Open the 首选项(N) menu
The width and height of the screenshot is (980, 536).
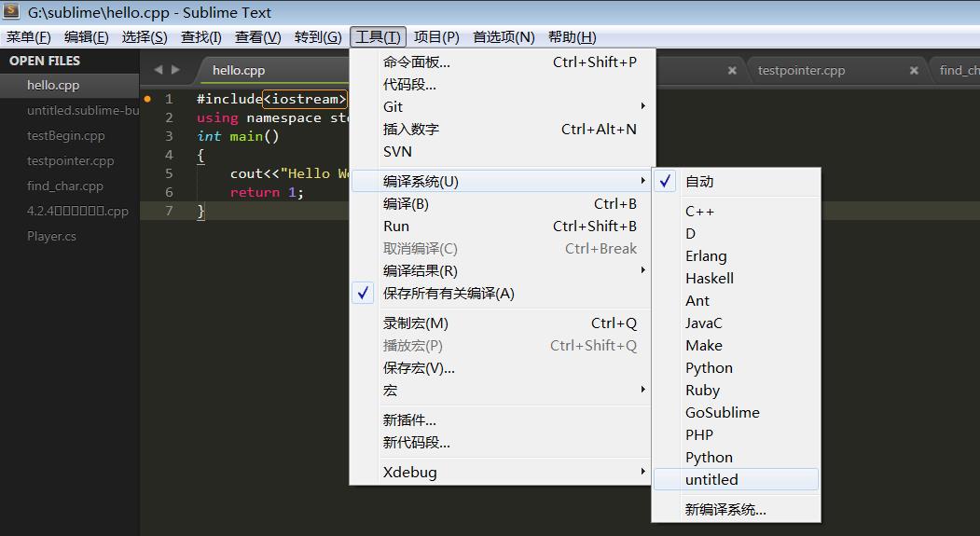point(504,37)
